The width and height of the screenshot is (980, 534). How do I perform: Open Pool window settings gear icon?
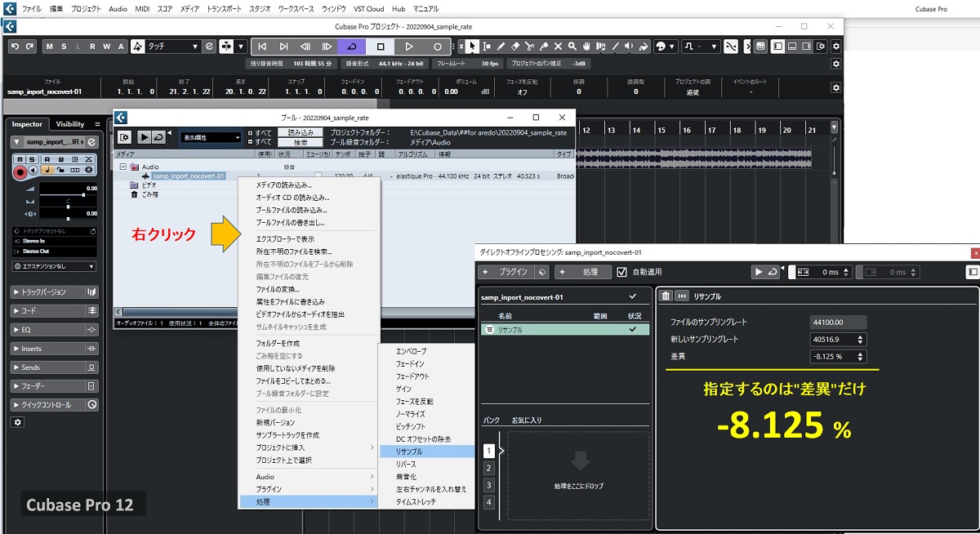[x=124, y=137]
